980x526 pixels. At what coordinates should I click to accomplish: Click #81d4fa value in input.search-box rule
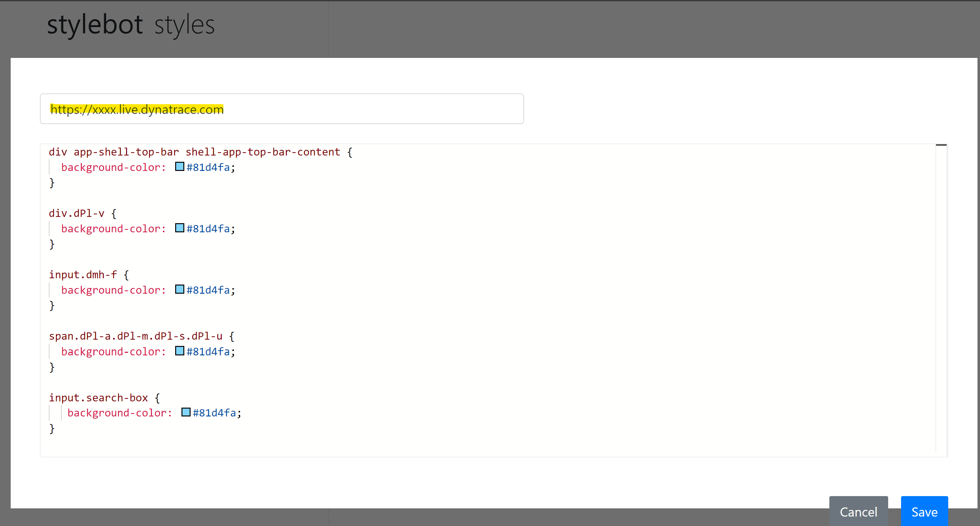click(214, 413)
